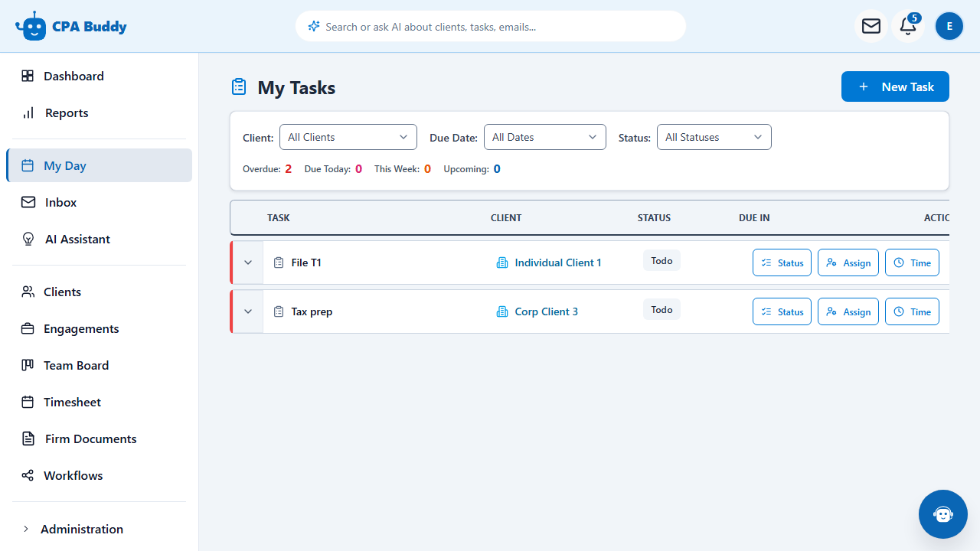Click Assign button for Tax prep
The image size is (980, 551).
pyautogui.click(x=848, y=311)
